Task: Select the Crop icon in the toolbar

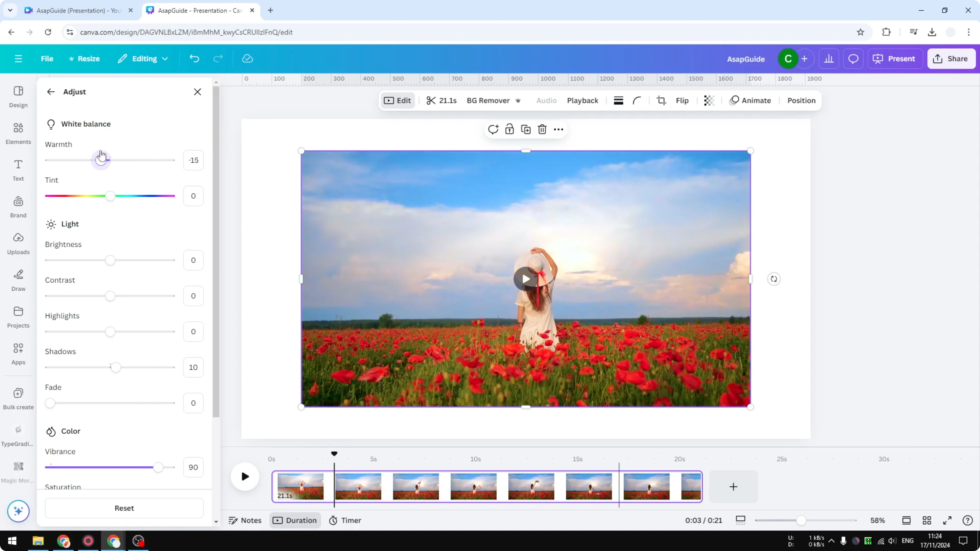Action: tap(661, 101)
